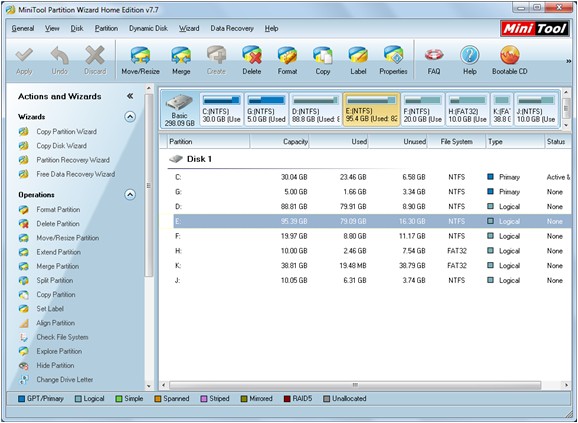578x423 pixels.
Task: Open partition Properties from toolbar
Action: (x=393, y=56)
